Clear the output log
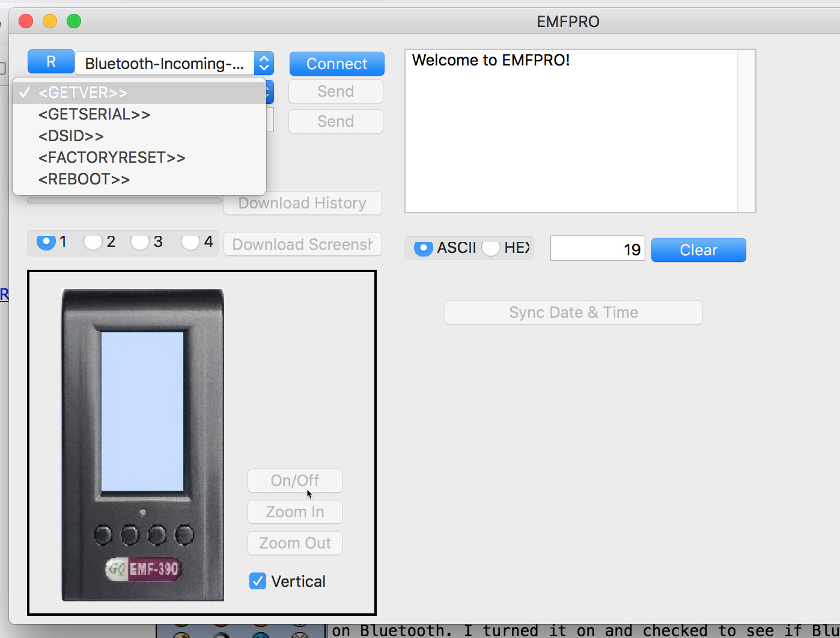This screenshot has width=840, height=638. pos(699,250)
